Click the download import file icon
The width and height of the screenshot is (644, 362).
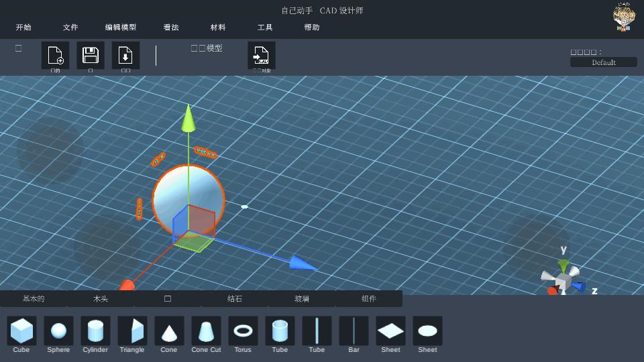(x=125, y=56)
